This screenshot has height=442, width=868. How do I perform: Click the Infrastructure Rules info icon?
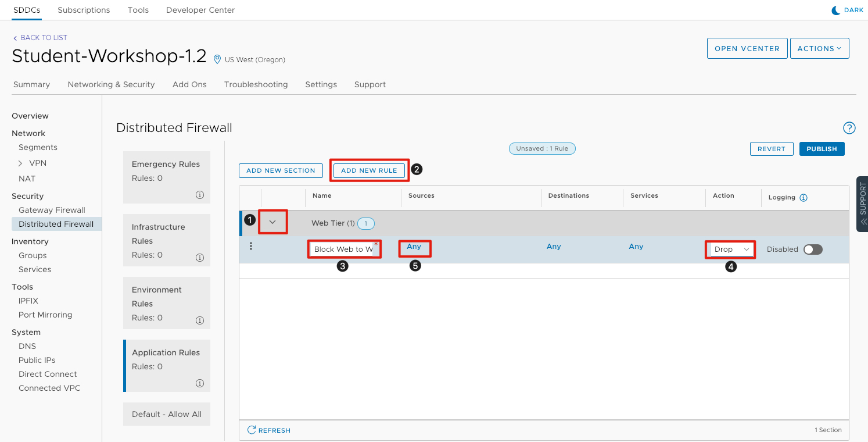point(200,258)
